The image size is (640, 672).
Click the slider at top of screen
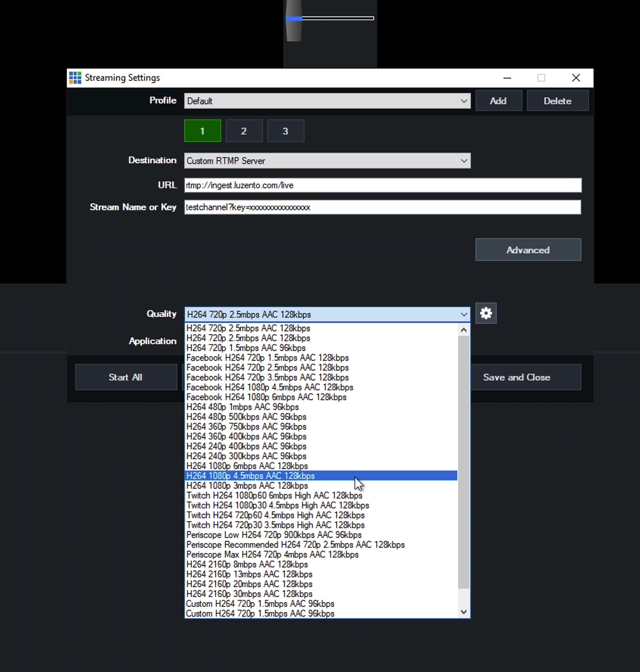pyautogui.click(x=330, y=18)
